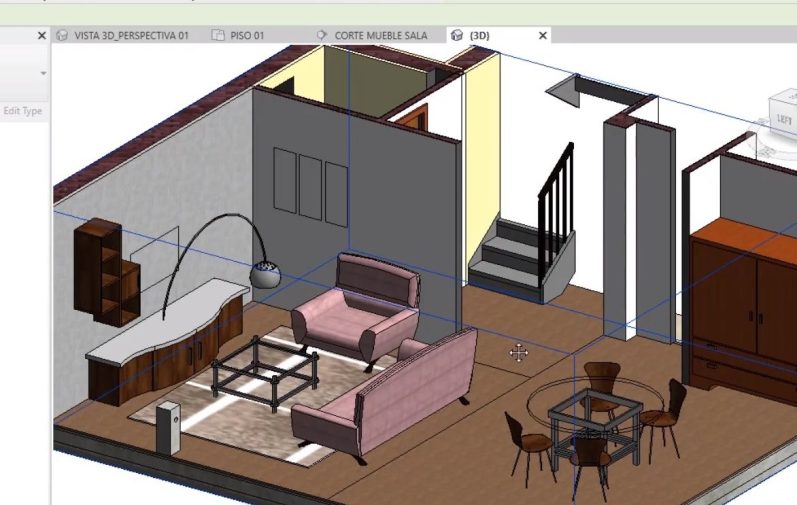Switch to CORTE MUEBLE SALA tab

tap(380, 35)
